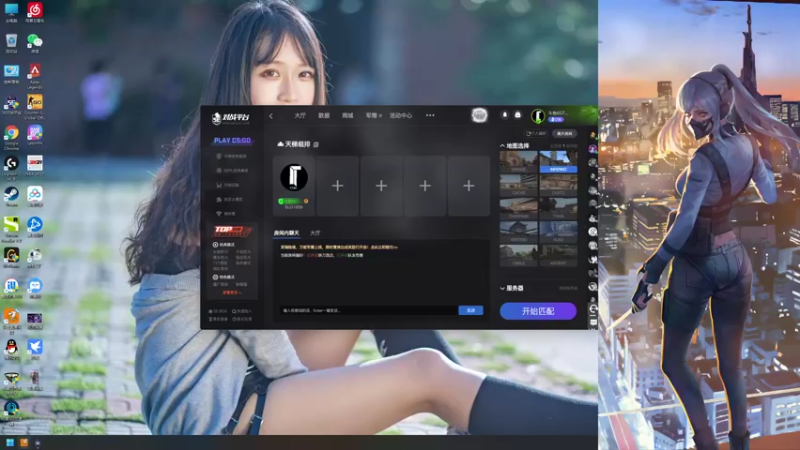Click the orange app icon in the taskbar
The image size is (800, 450).
pyautogui.click(x=23, y=442)
